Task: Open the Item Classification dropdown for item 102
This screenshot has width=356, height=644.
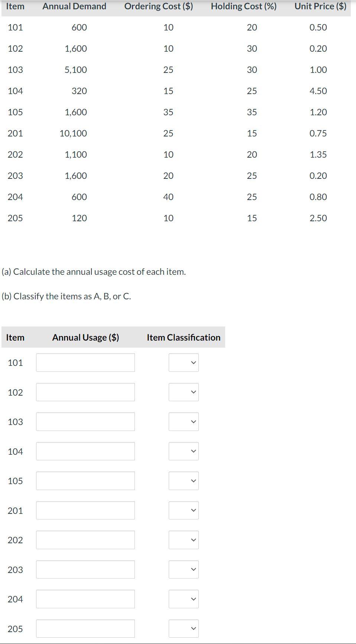Action: 184,392
